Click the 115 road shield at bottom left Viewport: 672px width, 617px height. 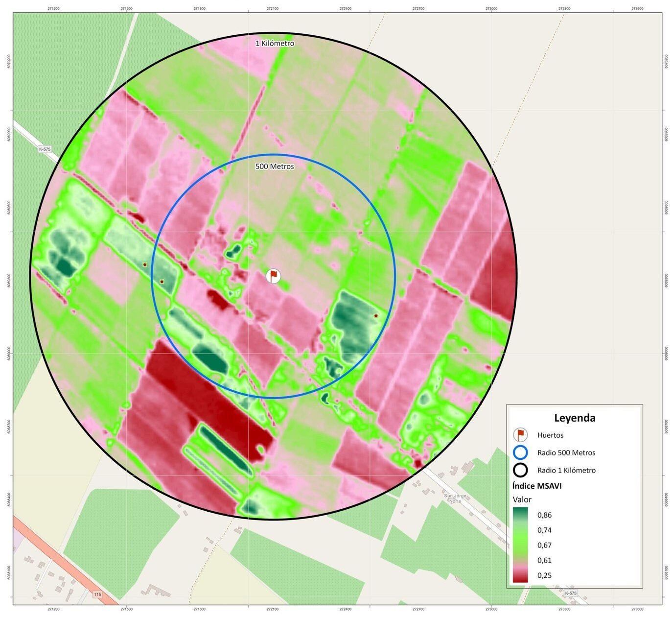tap(97, 594)
